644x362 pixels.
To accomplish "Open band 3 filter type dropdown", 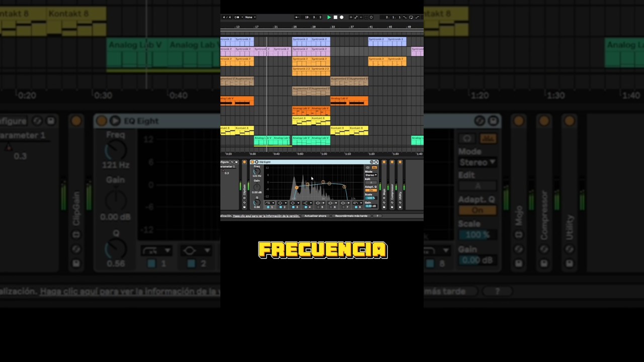I will click(x=295, y=203).
